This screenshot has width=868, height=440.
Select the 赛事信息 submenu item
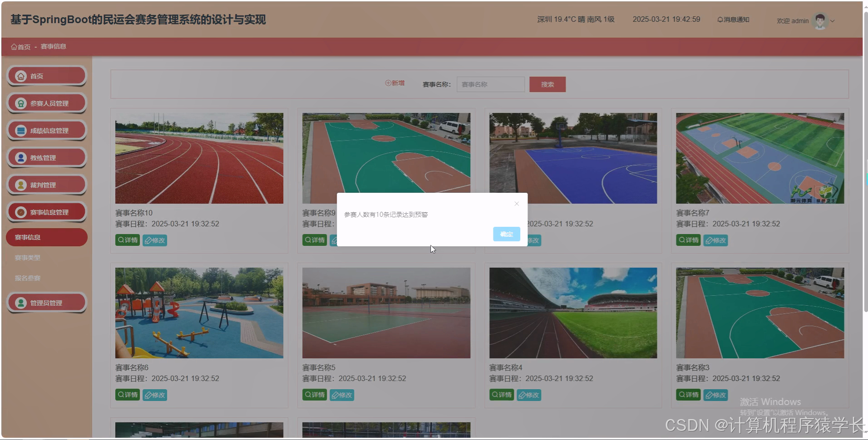pyautogui.click(x=47, y=237)
